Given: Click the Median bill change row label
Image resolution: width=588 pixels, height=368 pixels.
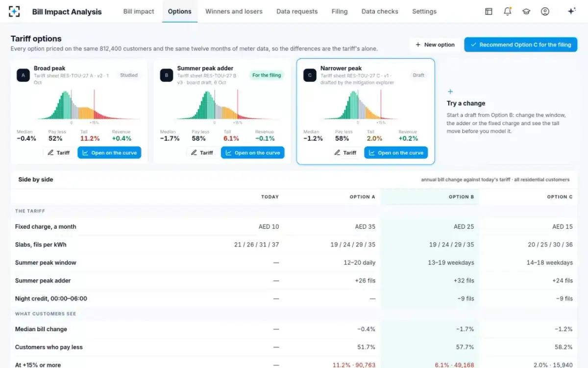Looking at the screenshot, I should (x=41, y=329).
